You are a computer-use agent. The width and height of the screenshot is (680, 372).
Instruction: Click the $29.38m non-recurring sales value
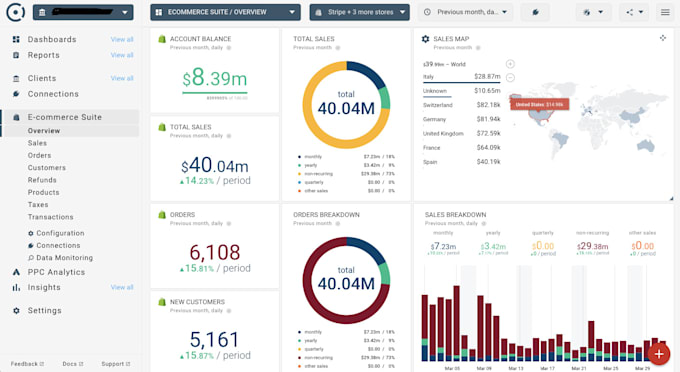pyautogui.click(x=592, y=246)
